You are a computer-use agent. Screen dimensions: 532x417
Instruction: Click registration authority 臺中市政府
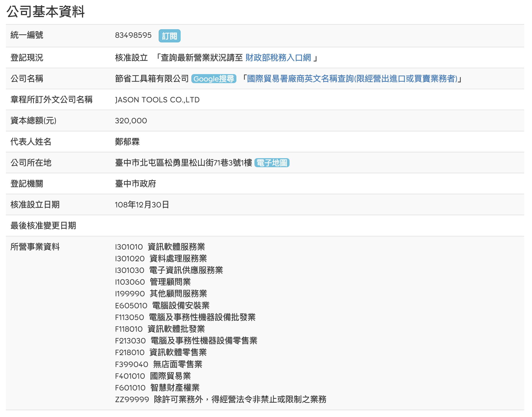pos(135,184)
